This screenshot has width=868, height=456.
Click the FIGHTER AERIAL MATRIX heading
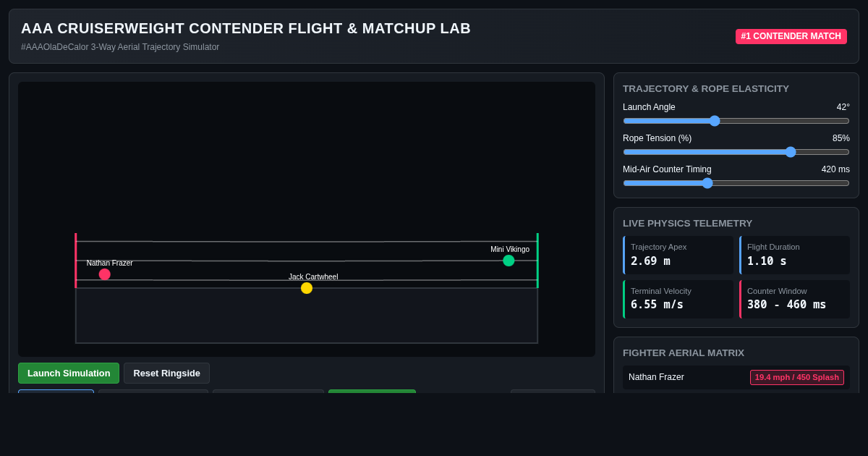click(684, 352)
